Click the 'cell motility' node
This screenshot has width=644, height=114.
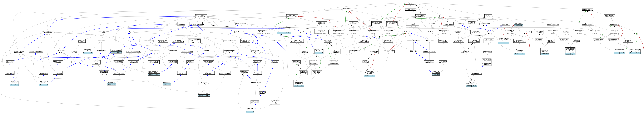(x=431, y=24)
